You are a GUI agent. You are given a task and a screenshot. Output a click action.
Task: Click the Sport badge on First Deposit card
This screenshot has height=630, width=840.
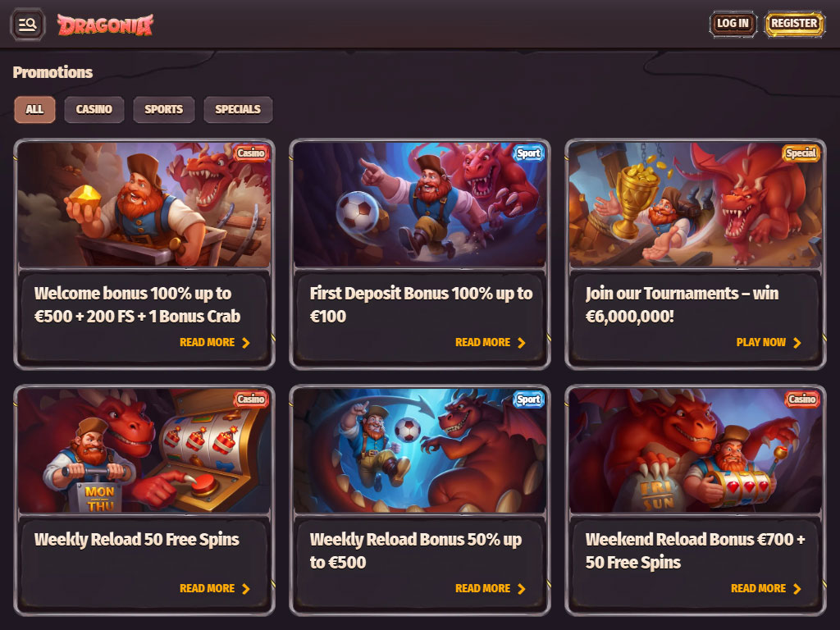pos(527,153)
